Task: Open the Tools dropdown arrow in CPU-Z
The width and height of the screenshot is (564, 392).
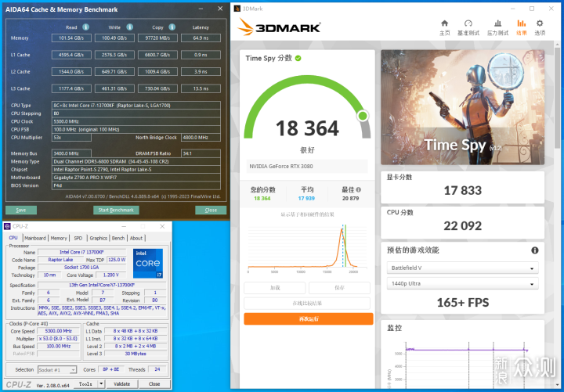Action: tap(101, 384)
